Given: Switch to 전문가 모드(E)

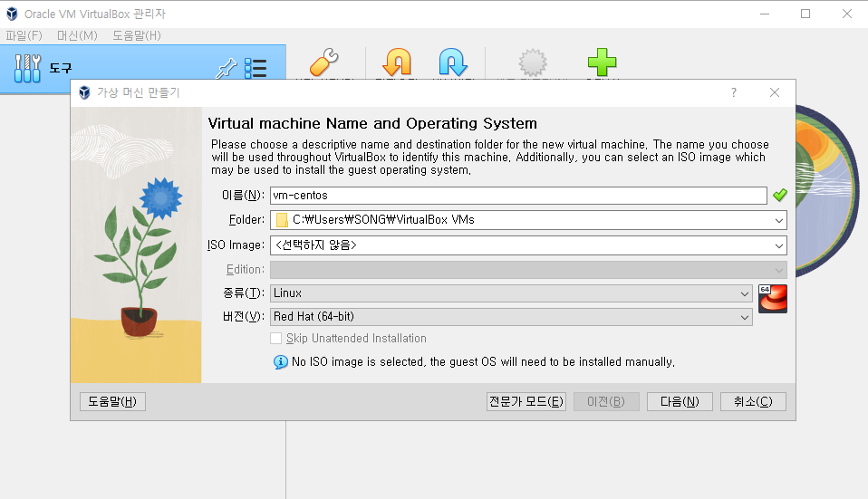Looking at the screenshot, I should [x=526, y=401].
